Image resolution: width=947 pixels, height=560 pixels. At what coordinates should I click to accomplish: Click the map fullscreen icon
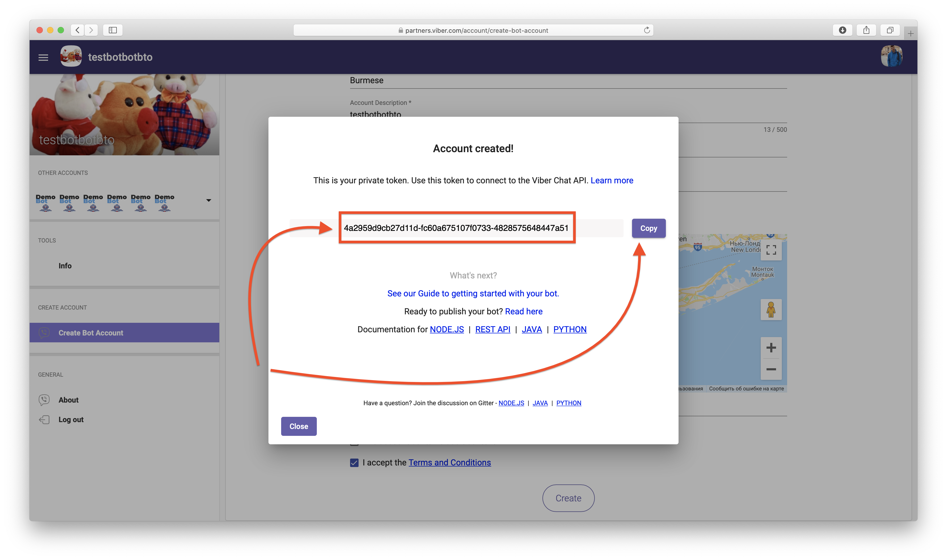point(771,250)
